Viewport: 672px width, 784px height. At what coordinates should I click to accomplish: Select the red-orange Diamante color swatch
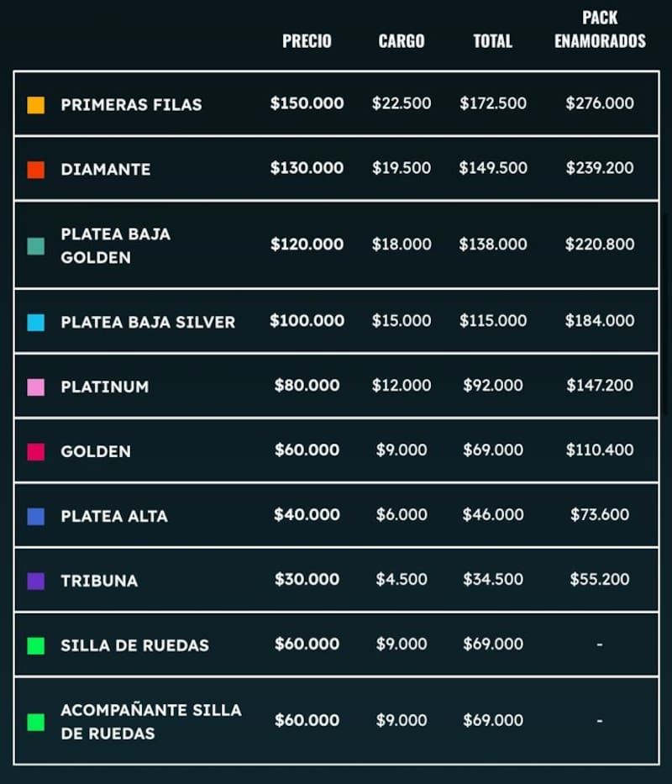point(36,170)
